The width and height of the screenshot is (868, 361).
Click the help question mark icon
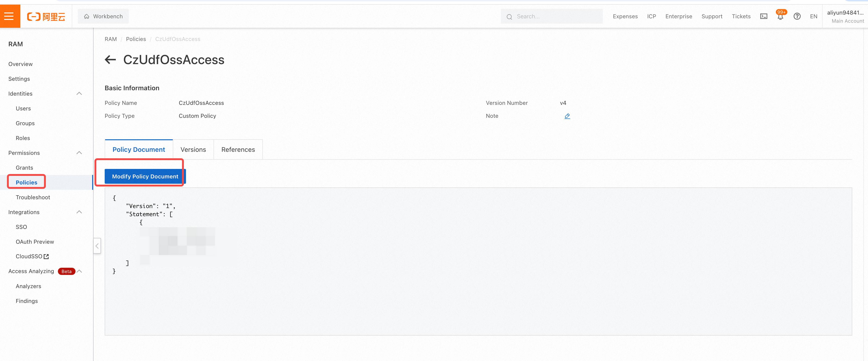pos(797,16)
